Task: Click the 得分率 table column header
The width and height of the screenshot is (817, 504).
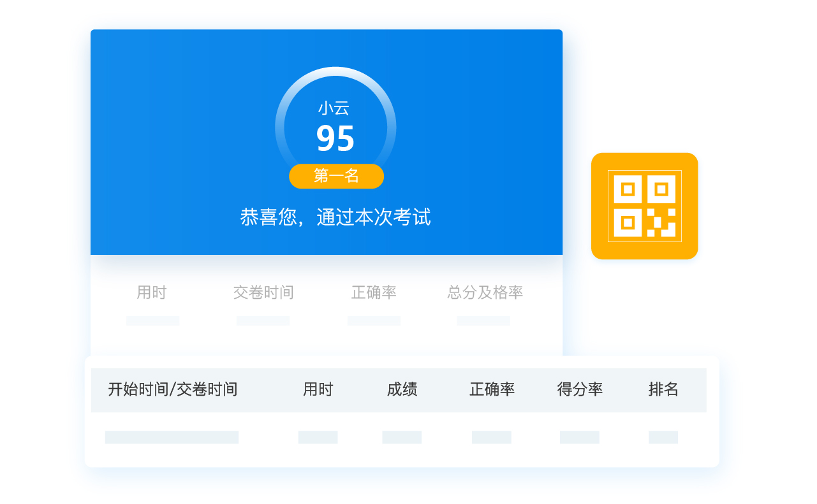Action: 580,389
